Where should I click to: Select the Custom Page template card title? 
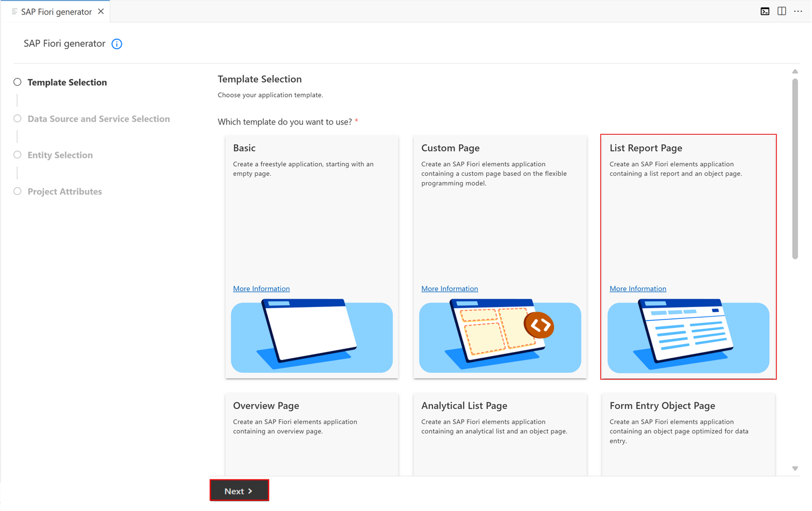(451, 148)
